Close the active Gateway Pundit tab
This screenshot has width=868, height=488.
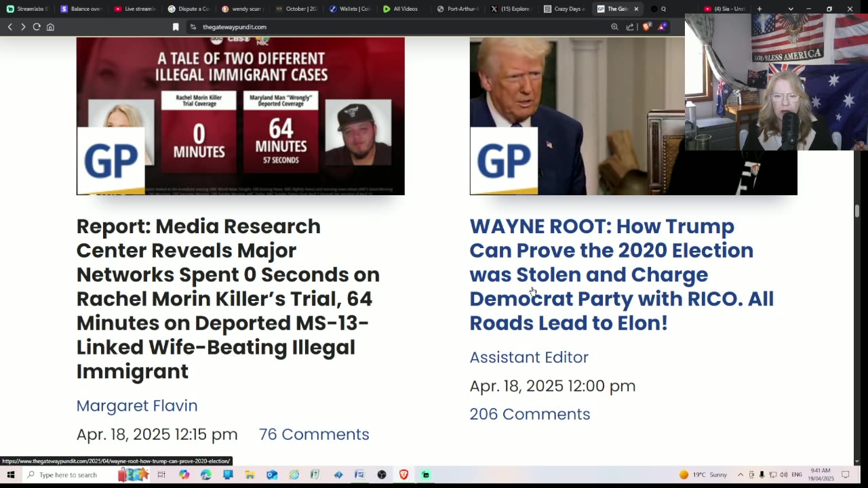(x=636, y=9)
